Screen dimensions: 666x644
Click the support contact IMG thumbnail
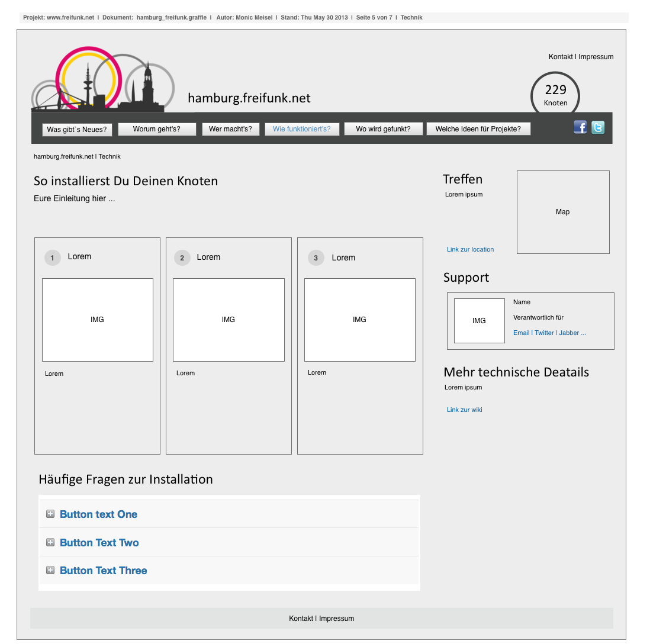[x=479, y=321]
